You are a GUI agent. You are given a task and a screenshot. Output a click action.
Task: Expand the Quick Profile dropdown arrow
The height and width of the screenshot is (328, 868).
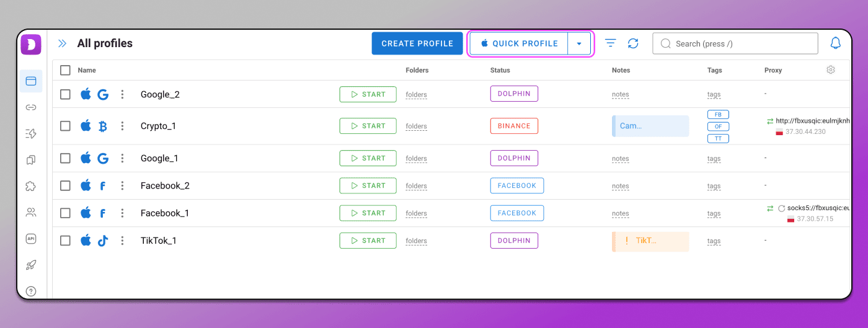click(x=579, y=43)
